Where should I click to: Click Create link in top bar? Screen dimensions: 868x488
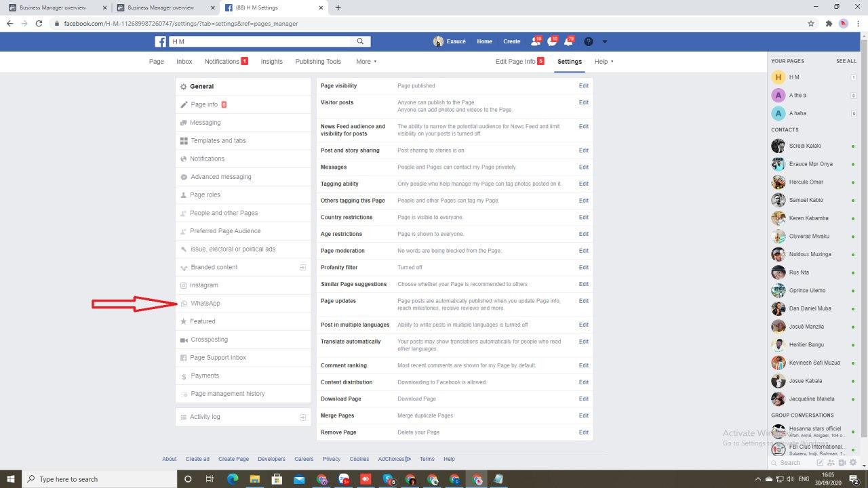tap(512, 41)
